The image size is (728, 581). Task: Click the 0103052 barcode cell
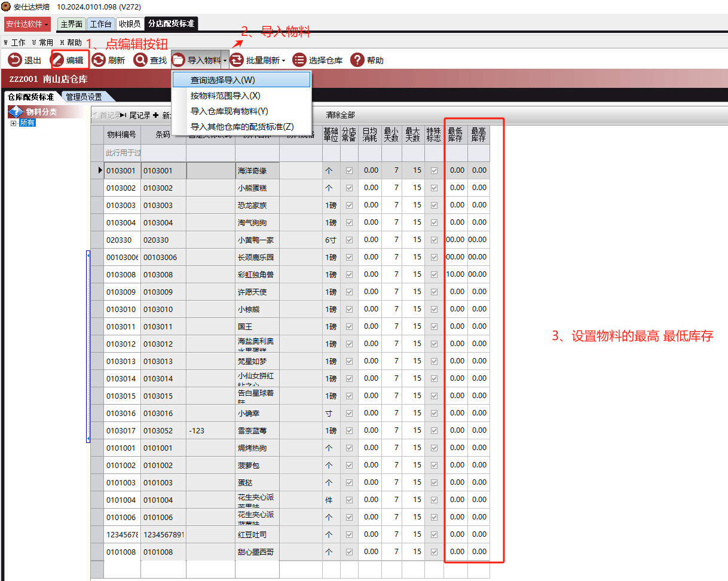(164, 430)
